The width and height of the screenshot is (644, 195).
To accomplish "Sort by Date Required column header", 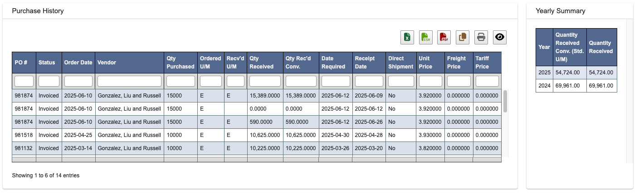I will [x=336, y=63].
